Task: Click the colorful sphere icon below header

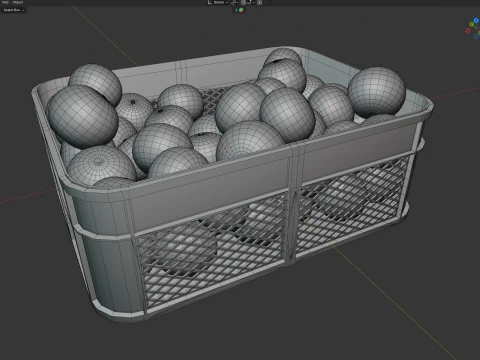Action: (241, 10)
